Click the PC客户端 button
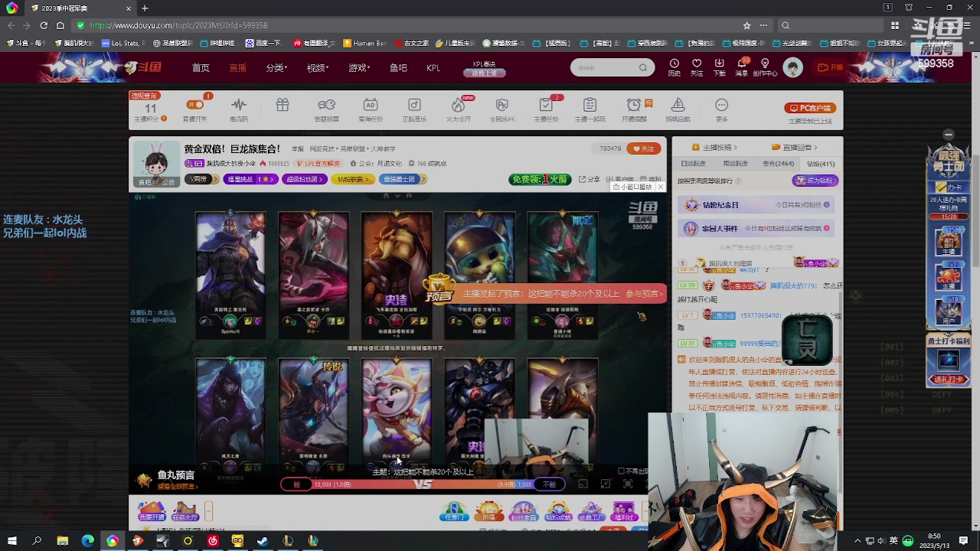This screenshot has height=551, width=980. (810, 108)
